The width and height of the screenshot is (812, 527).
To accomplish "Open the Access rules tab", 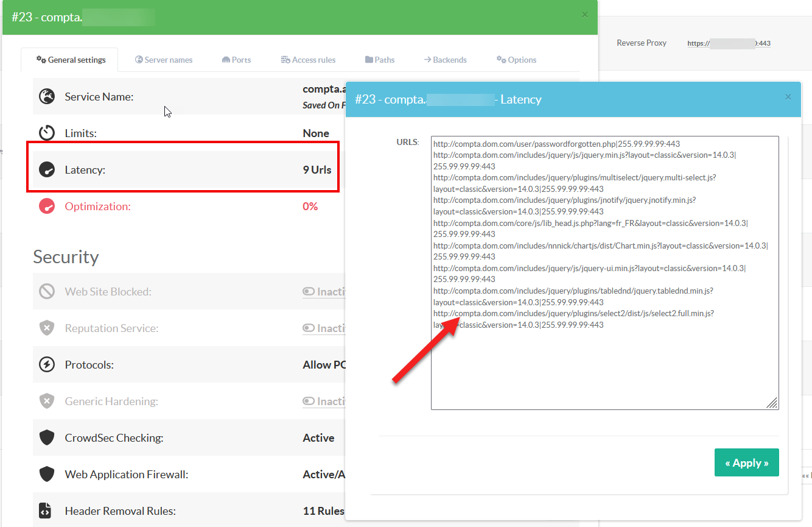I will point(308,60).
